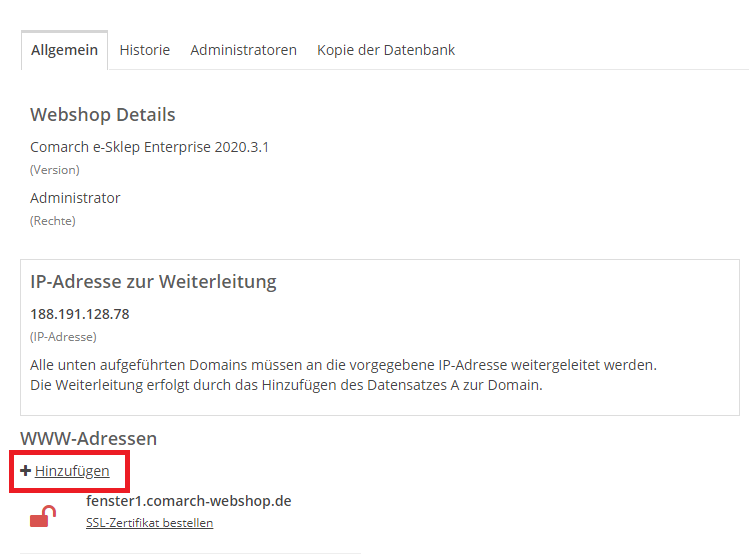Click the plus icon beside Hinzufügen
The width and height of the screenshot is (749, 556).
click(26, 471)
